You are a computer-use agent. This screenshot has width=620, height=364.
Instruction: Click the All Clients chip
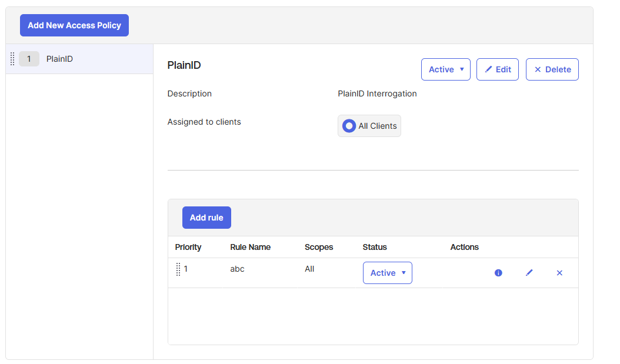(x=369, y=126)
